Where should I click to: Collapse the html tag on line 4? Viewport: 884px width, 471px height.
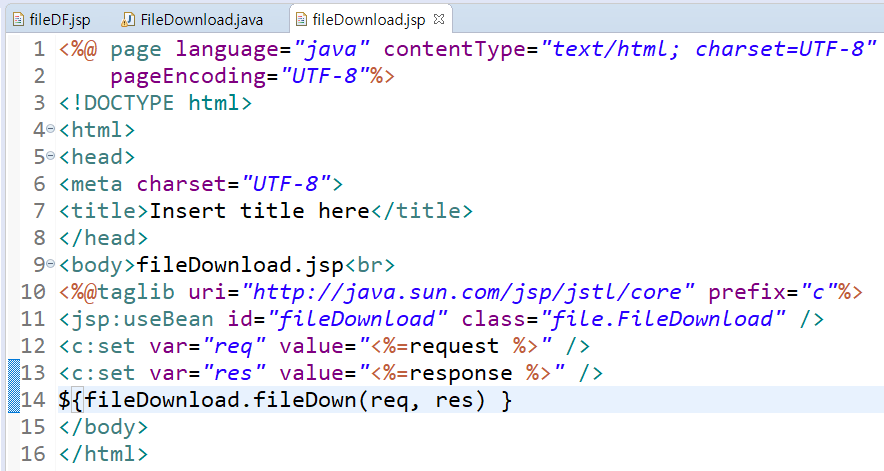click(x=50, y=129)
